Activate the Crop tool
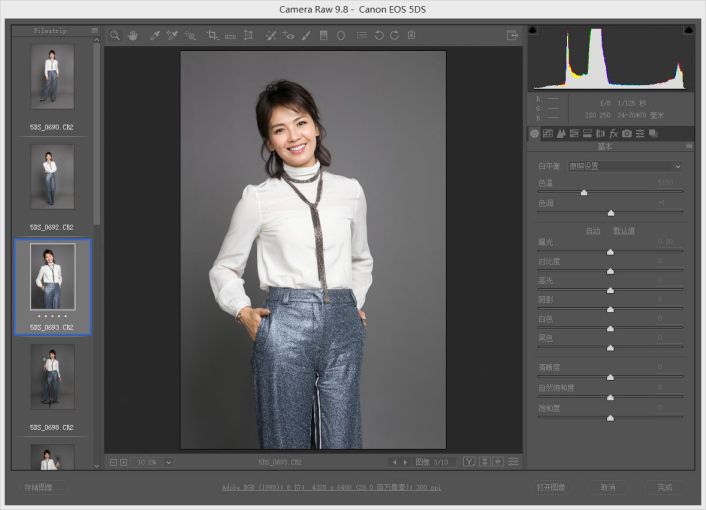This screenshot has height=510, width=706. click(x=212, y=35)
